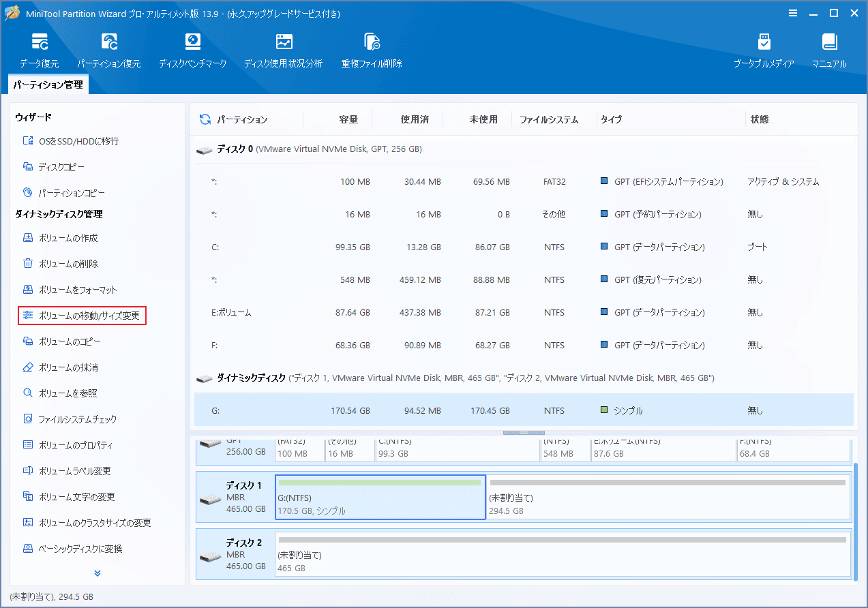Run ファイルシステムチェック
Image resolution: width=868 pixels, height=608 pixels.
click(x=70, y=419)
